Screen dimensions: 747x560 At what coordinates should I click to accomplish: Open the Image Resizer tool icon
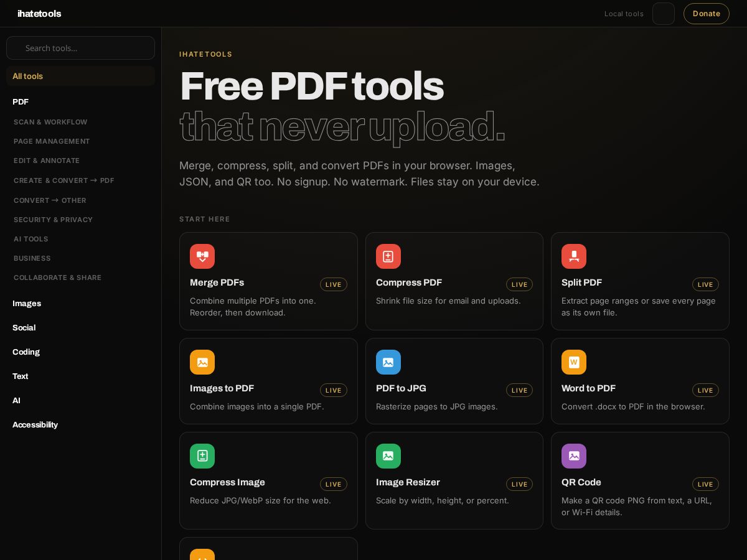tap(388, 456)
